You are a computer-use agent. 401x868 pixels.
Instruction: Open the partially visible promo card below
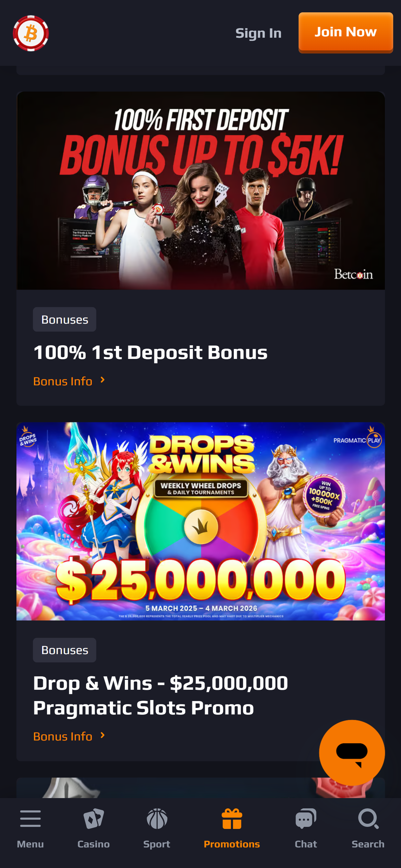click(x=200, y=788)
